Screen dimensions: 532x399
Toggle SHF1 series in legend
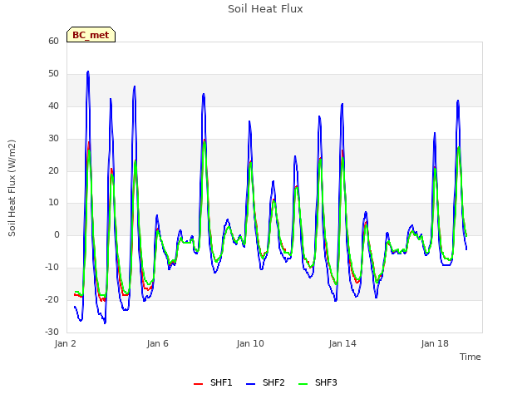213,382
